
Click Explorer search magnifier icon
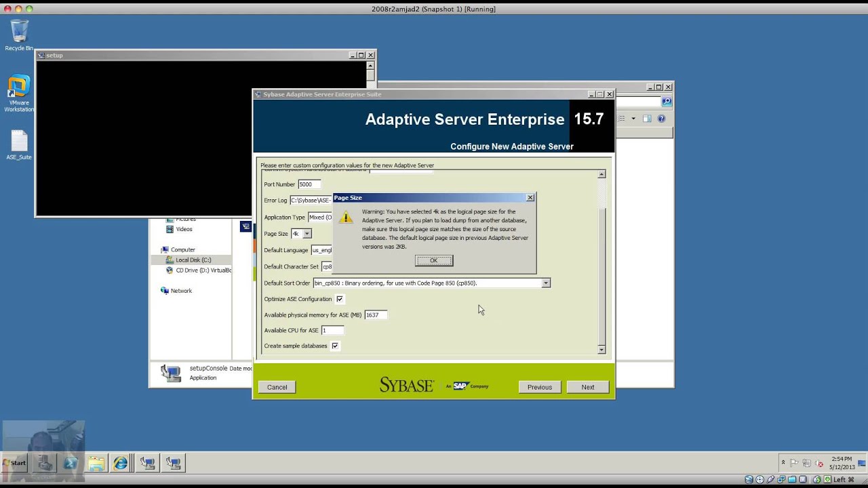click(667, 102)
